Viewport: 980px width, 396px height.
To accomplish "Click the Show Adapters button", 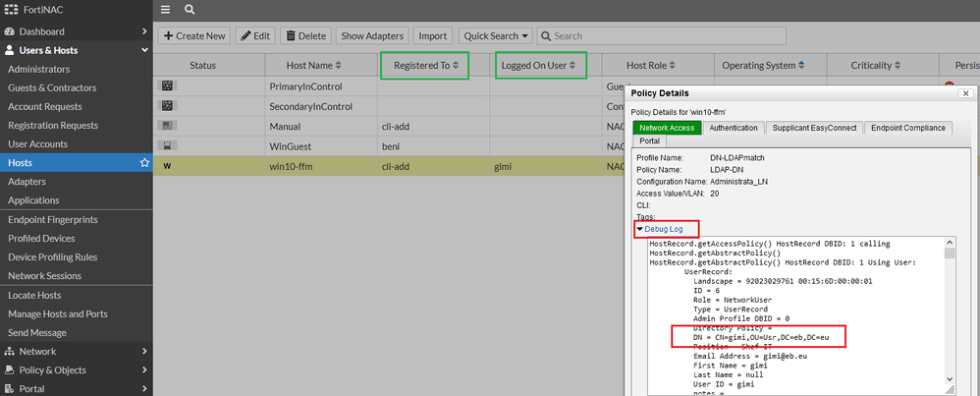I will coord(371,36).
